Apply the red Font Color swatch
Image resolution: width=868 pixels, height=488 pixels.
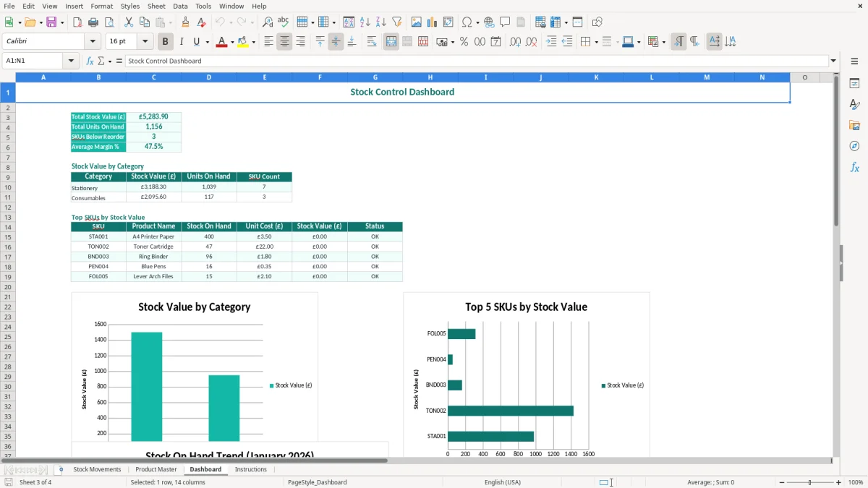pyautogui.click(x=221, y=42)
